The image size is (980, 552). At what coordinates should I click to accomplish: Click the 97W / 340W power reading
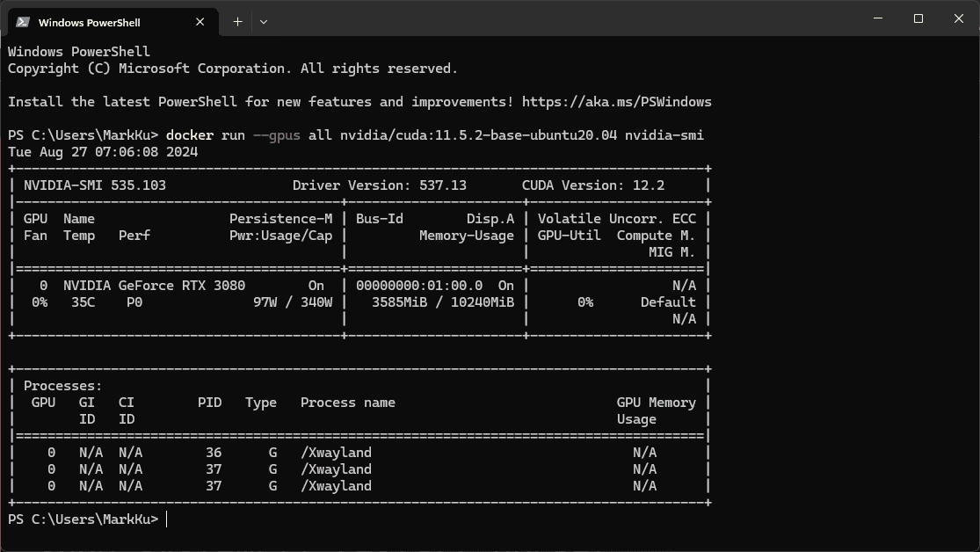tap(292, 302)
